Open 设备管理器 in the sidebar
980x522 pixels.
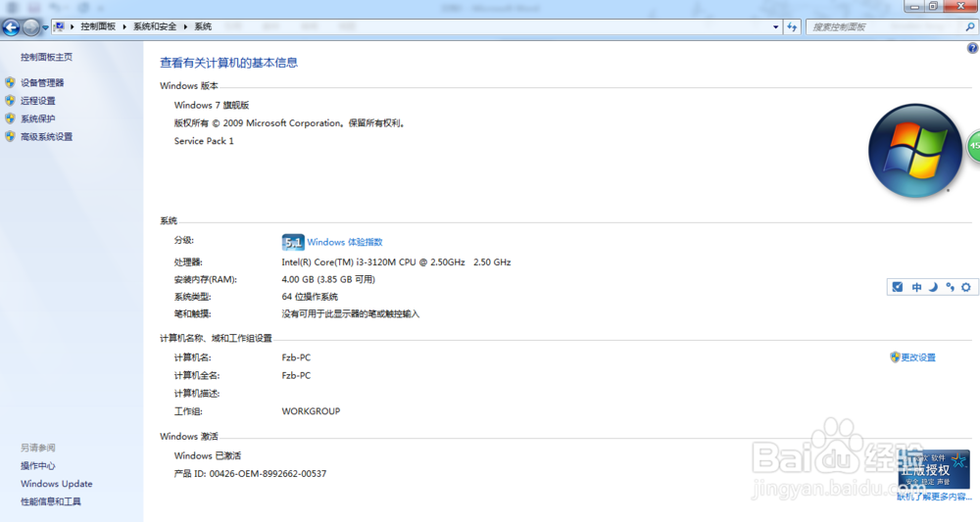(42, 82)
